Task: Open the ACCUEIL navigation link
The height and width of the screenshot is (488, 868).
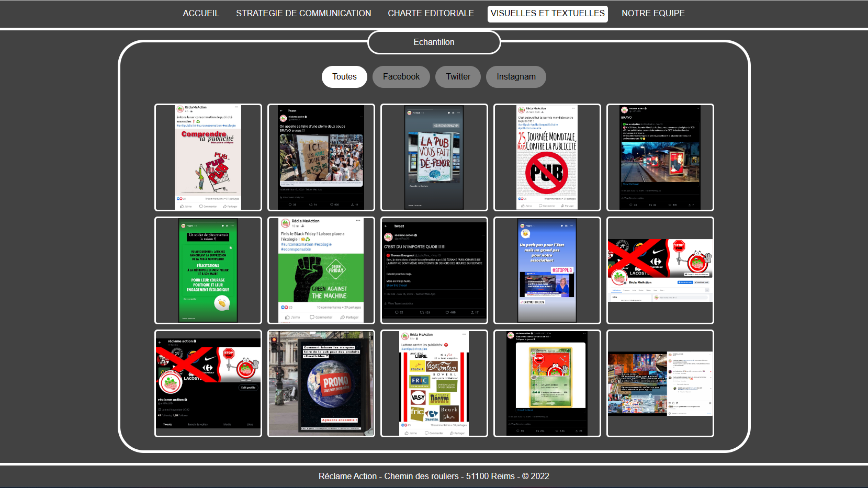Action: (200, 14)
